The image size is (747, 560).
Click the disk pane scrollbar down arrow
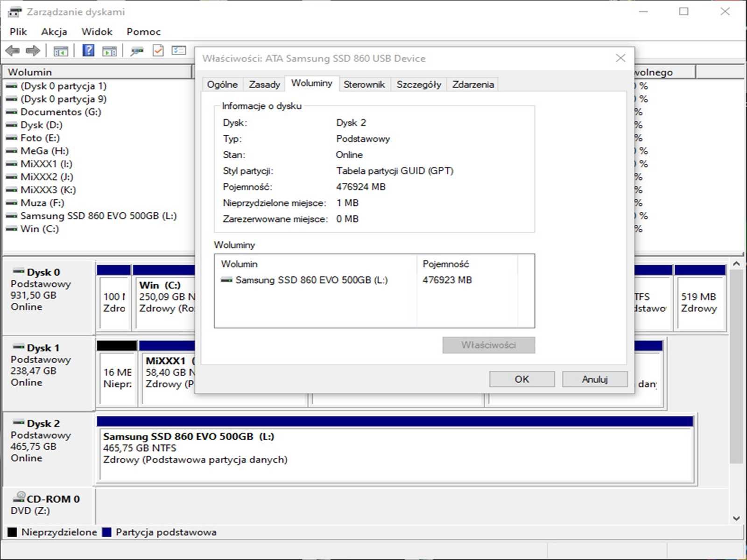(x=736, y=518)
